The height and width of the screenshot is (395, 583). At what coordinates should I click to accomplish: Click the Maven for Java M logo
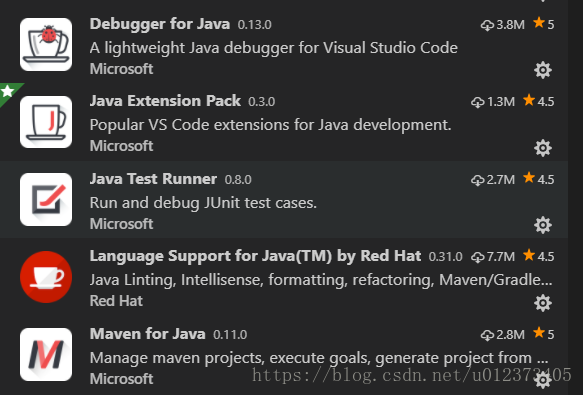coord(46,354)
